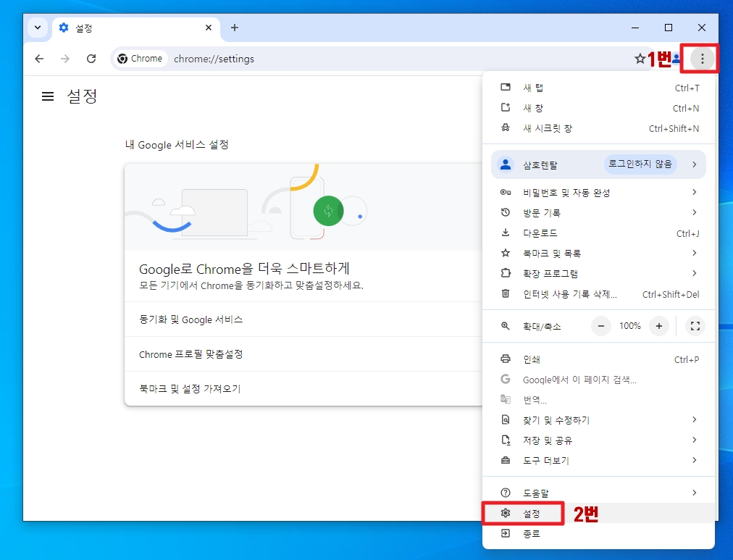Expand 북마크 및 목록 submenu
Image resolution: width=733 pixels, height=560 pixels.
pos(598,253)
